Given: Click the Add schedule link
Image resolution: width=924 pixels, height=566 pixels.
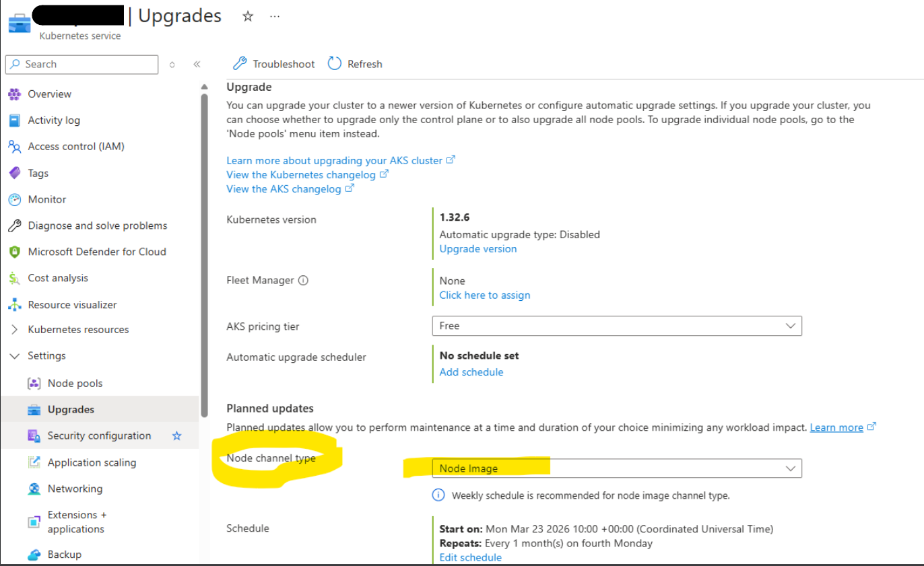Looking at the screenshot, I should pyautogui.click(x=471, y=372).
